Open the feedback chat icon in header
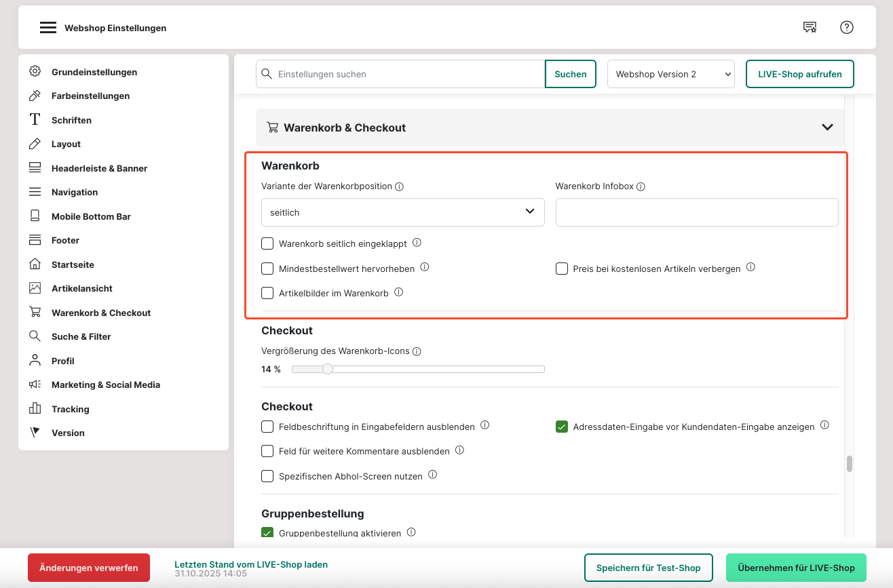Image resolution: width=893 pixels, height=588 pixels. pyautogui.click(x=810, y=27)
